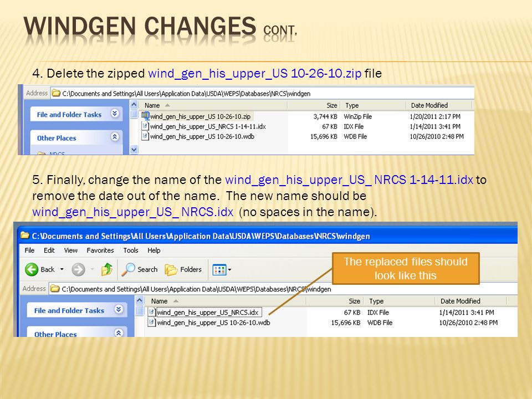Click icon of NRCS 1-14-11.idx file
This screenshot has width=532, height=399.
[x=145, y=126]
